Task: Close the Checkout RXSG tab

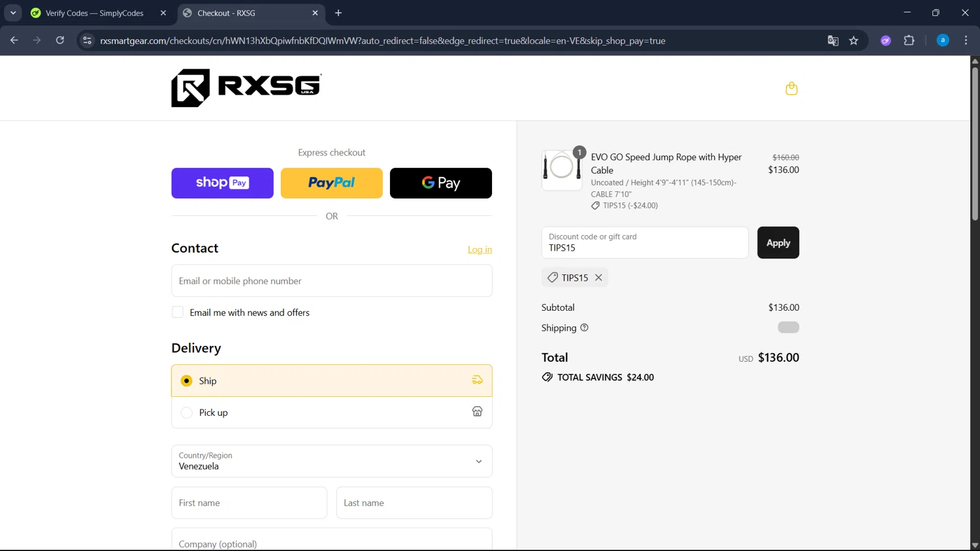Action: coord(316,13)
